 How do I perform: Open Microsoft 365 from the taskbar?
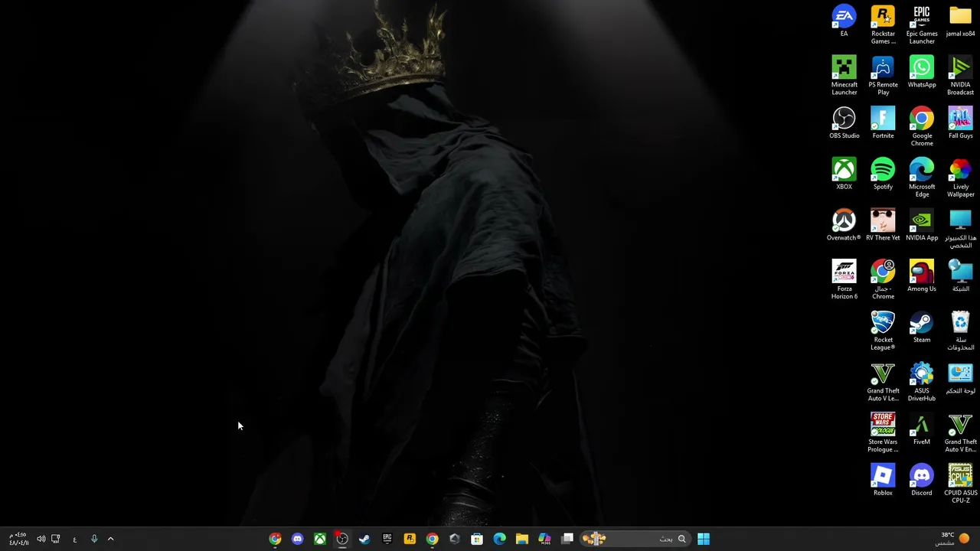click(544, 539)
